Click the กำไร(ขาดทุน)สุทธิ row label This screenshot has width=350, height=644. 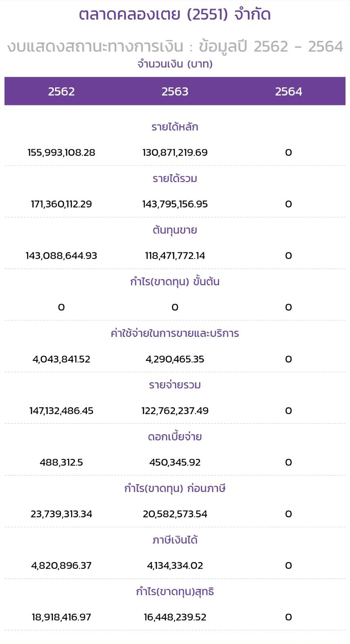click(x=175, y=591)
